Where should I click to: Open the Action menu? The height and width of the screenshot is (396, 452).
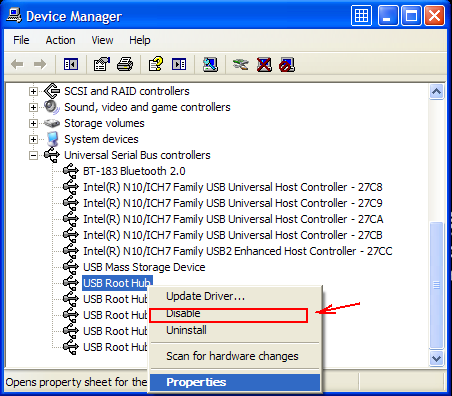click(60, 40)
